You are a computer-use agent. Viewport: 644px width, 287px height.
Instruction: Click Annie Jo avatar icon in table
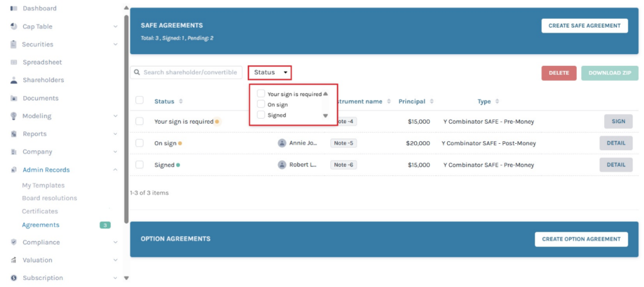282,143
